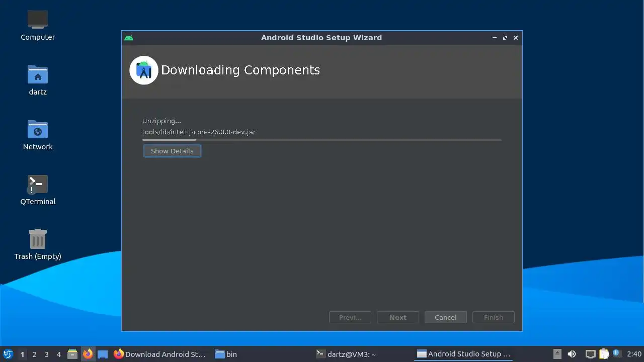This screenshot has height=362, width=644.
Task: Click the Downloading Components heading
Action: click(240, 70)
